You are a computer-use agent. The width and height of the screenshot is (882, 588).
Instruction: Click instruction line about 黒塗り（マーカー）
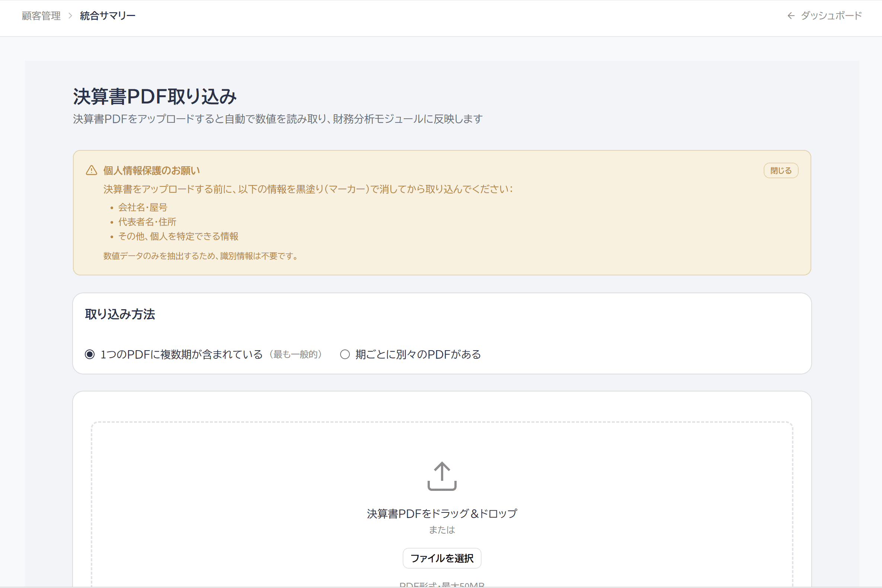click(x=308, y=189)
